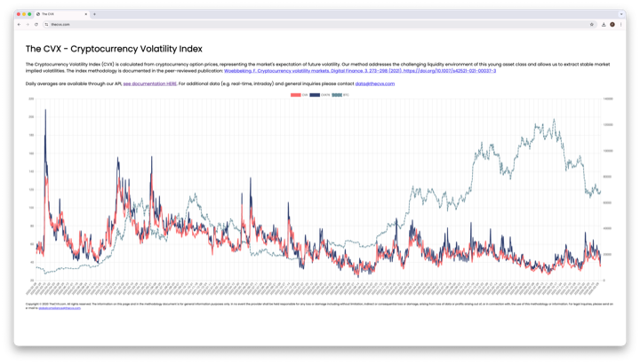640x364 pixels.
Task: Open the 'see documentation HERE' link
Action: [x=149, y=83]
